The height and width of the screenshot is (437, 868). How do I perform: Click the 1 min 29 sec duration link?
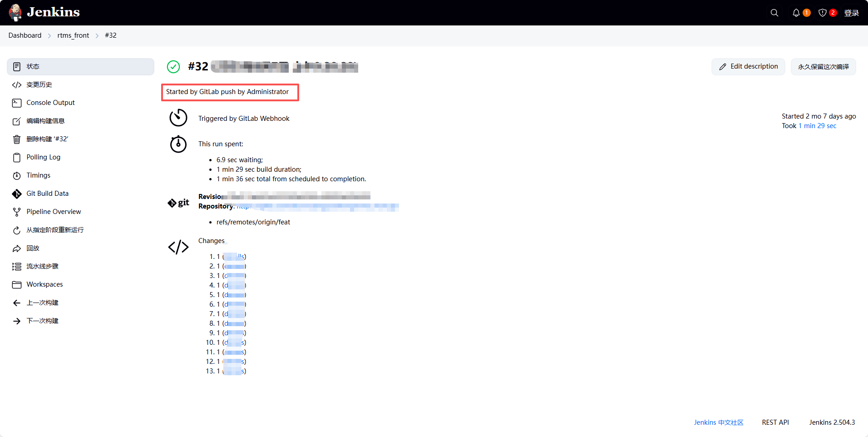(x=817, y=126)
